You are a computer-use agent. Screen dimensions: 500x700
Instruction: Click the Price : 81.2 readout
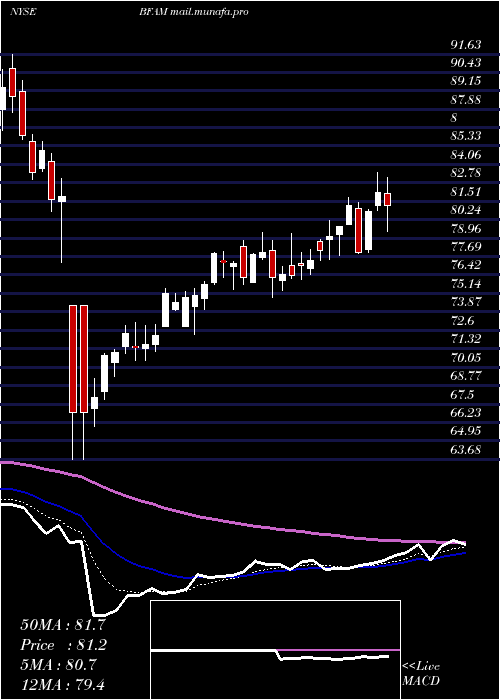click(x=63, y=645)
